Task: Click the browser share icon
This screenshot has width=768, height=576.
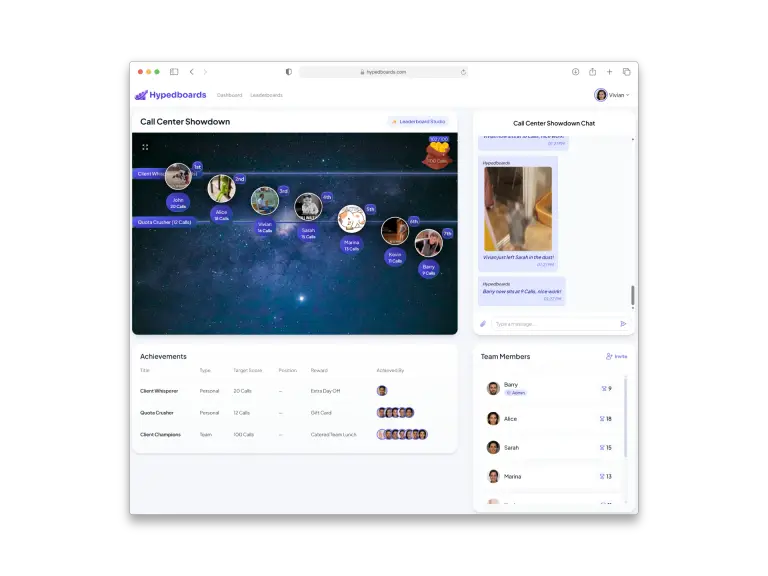Action: pyautogui.click(x=593, y=72)
